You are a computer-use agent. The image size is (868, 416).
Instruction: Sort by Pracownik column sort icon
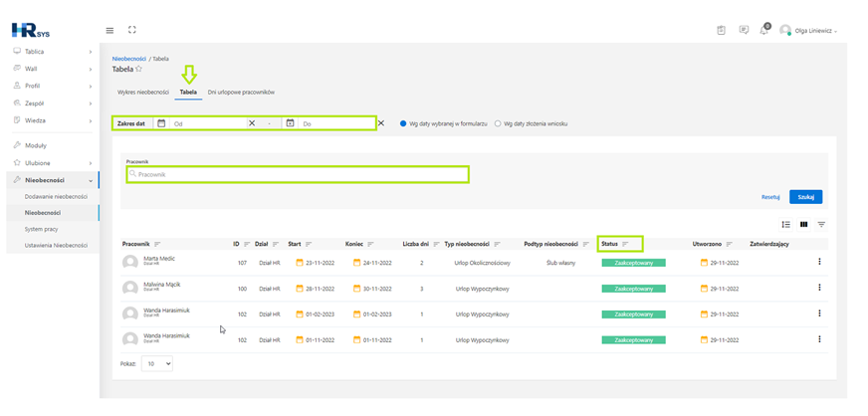(157, 244)
